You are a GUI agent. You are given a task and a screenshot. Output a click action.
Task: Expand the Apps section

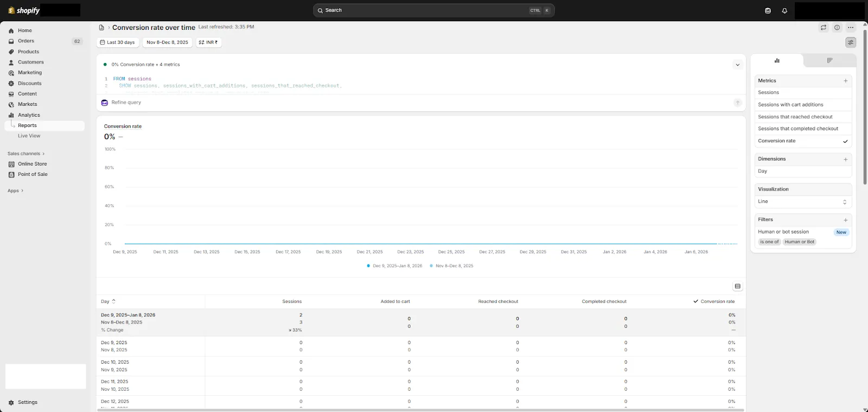pyautogui.click(x=16, y=191)
